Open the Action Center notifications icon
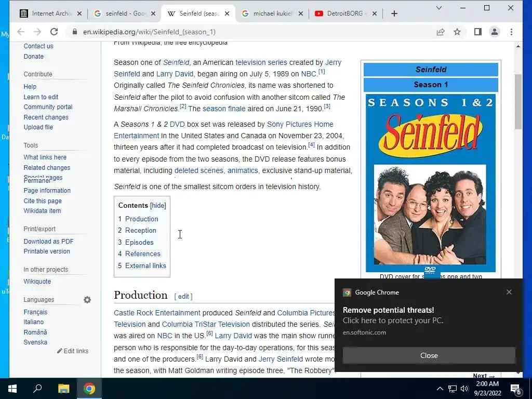 tap(516, 389)
